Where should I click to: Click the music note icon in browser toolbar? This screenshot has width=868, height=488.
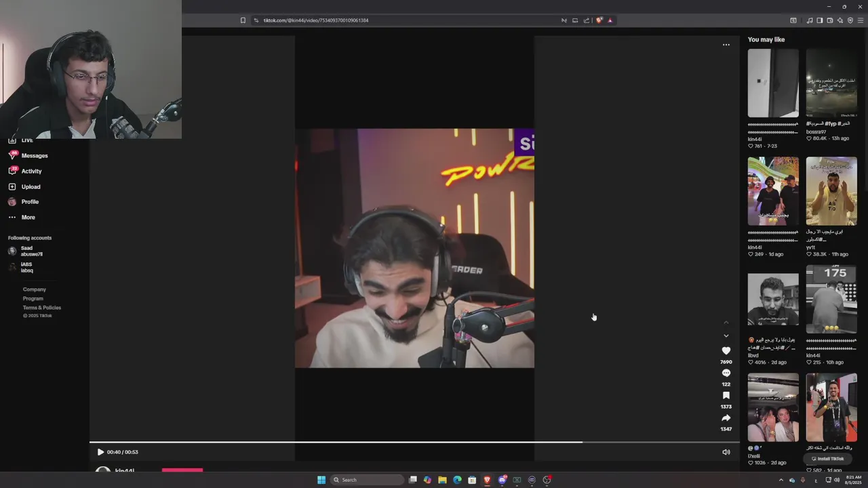[x=809, y=20]
